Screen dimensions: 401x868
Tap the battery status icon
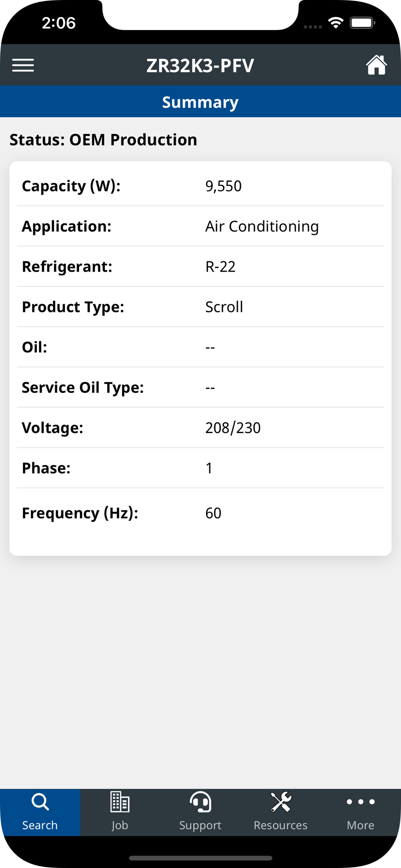[x=362, y=23]
